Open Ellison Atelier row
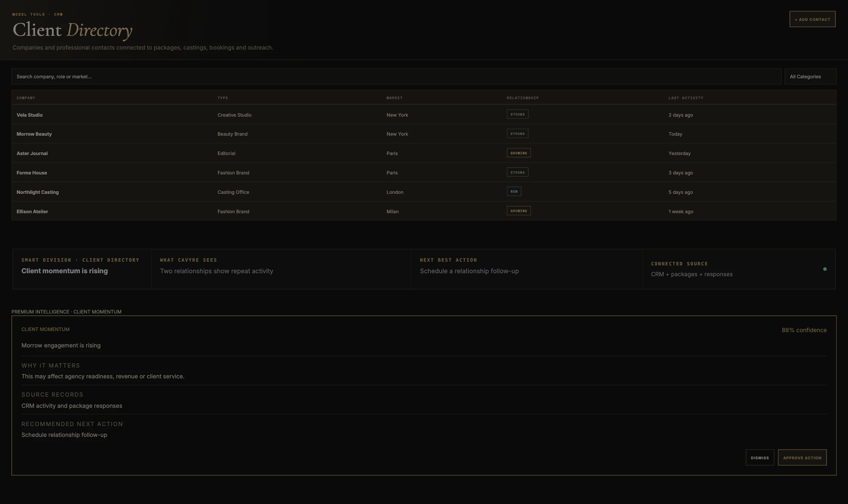Screen dimensions: 848x504 424,211
